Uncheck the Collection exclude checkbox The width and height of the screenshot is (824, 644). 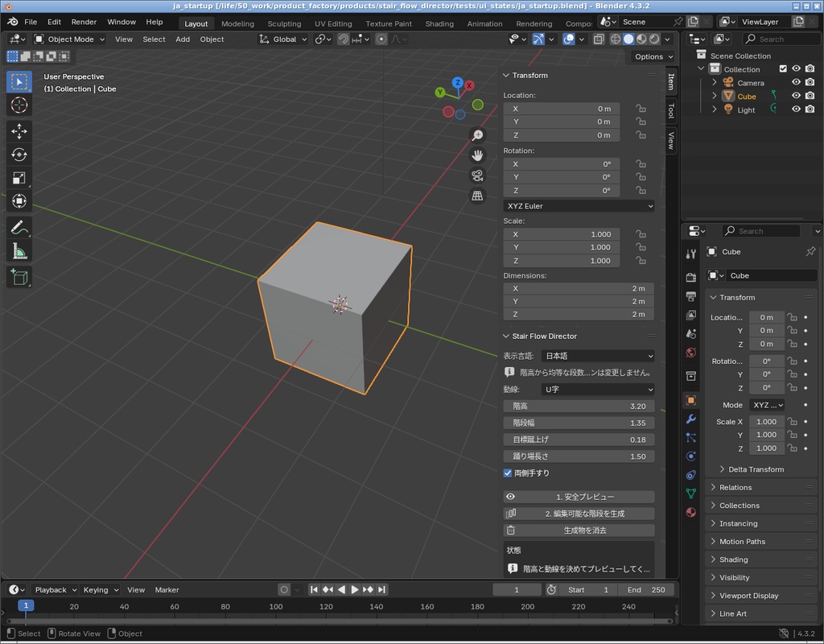tap(783, 69)
